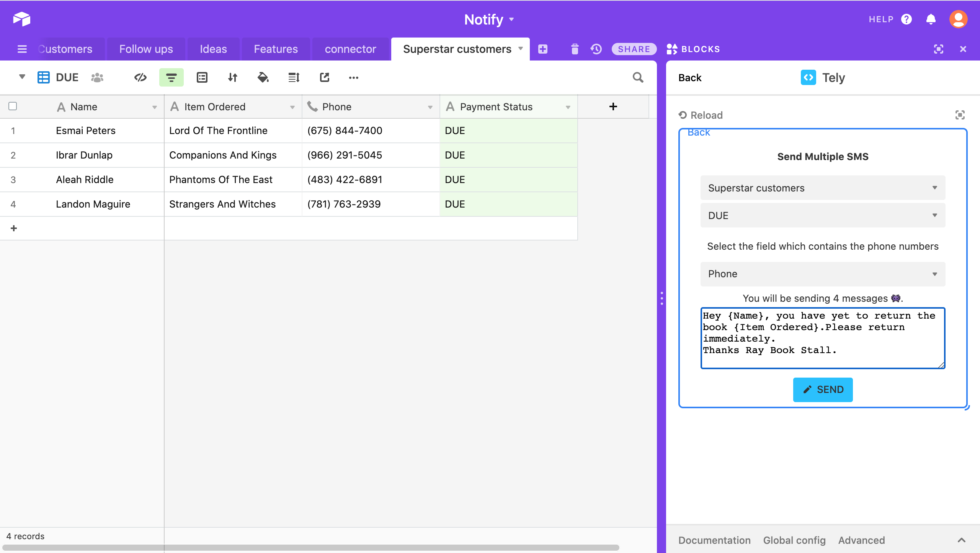Click the share view export icon
Screen dimensions: 980x553
coord(324,77)
